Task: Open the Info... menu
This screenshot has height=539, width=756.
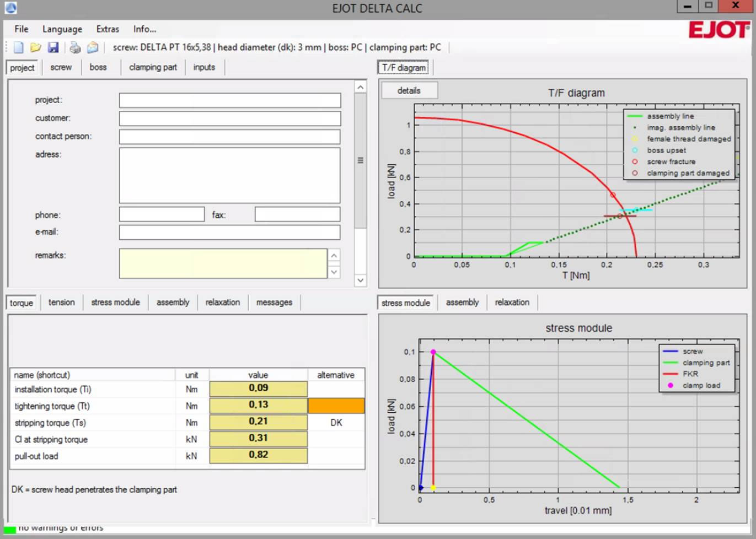Action: (x=144, y=29)
